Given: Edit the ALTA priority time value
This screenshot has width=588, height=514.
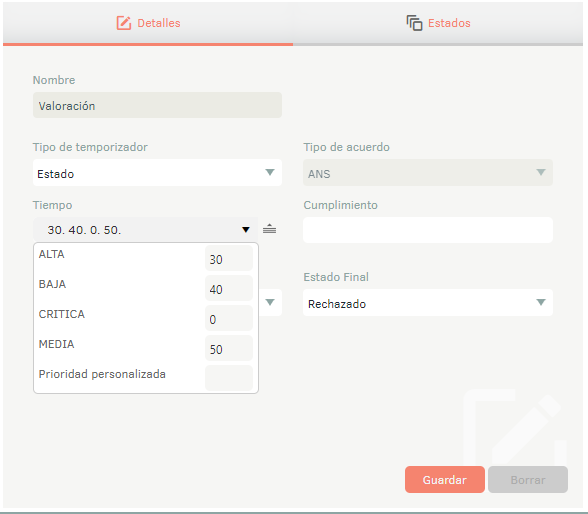Looking at the screenshot, I should (x=229, y=258).
